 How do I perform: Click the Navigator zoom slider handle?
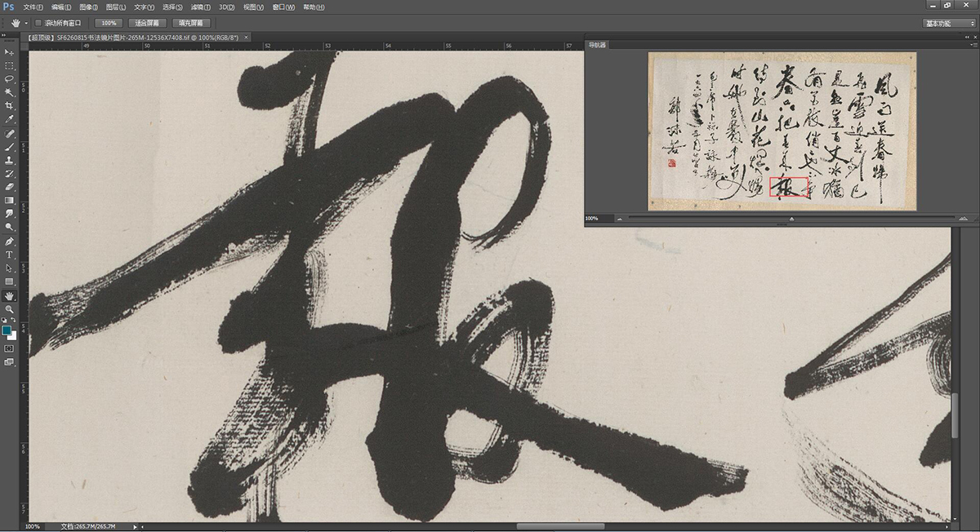tap(791, 219)
